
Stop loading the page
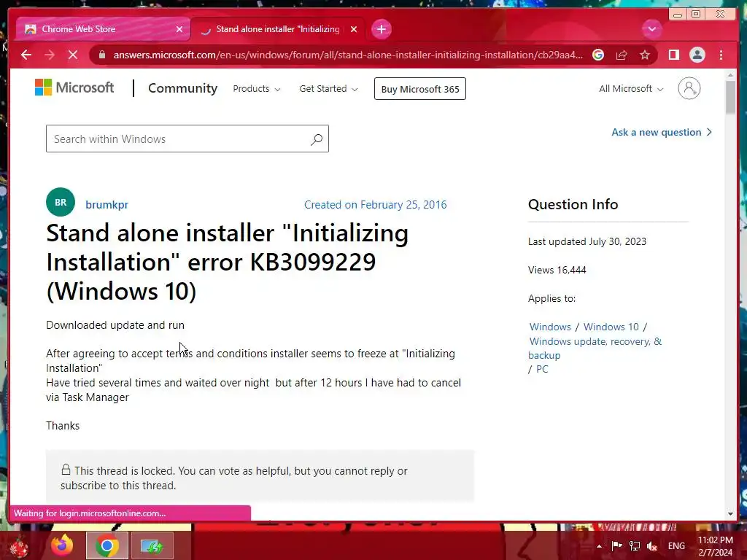pyautogui.click(x=73, y=55)
